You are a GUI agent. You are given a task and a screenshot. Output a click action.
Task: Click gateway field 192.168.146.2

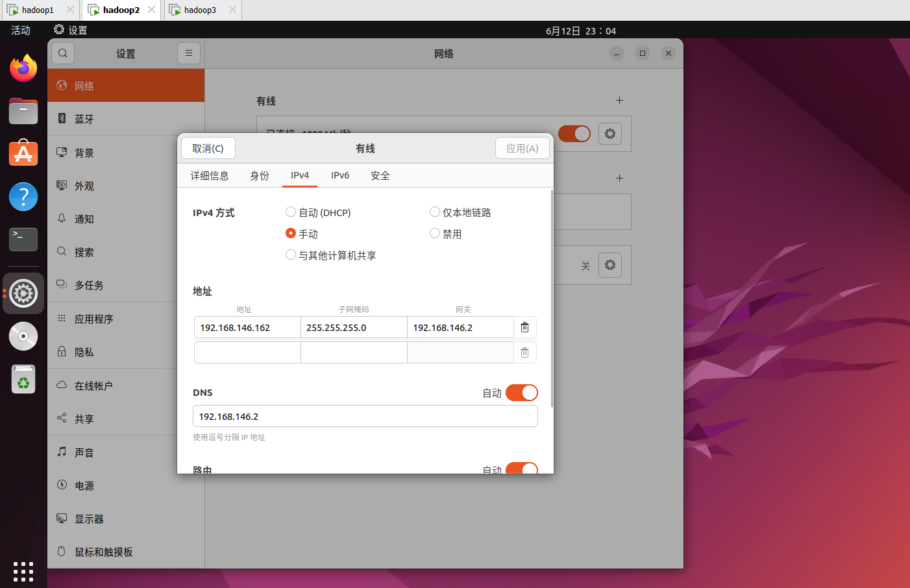460,328
